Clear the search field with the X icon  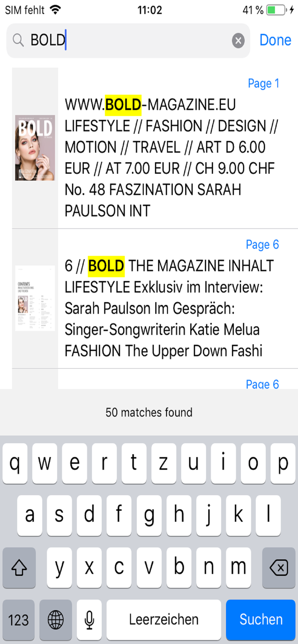pos(238,41)
